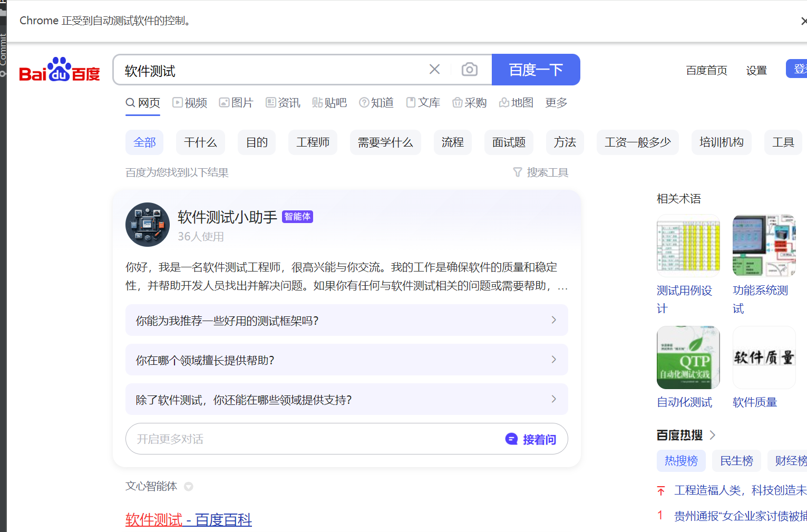The height and width of the screenshot is (532, 807).
Task: Select the 面试题 filter chip
Action: (x=509, y=142)
